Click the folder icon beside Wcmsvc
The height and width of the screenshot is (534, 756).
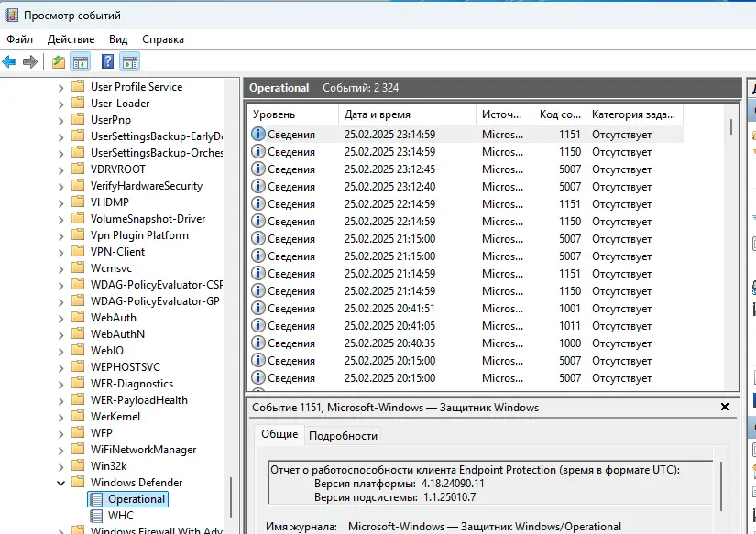78,268
